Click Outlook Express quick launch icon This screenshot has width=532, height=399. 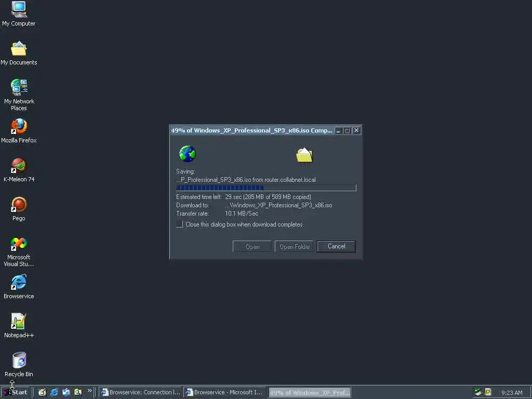pos(66,392)
